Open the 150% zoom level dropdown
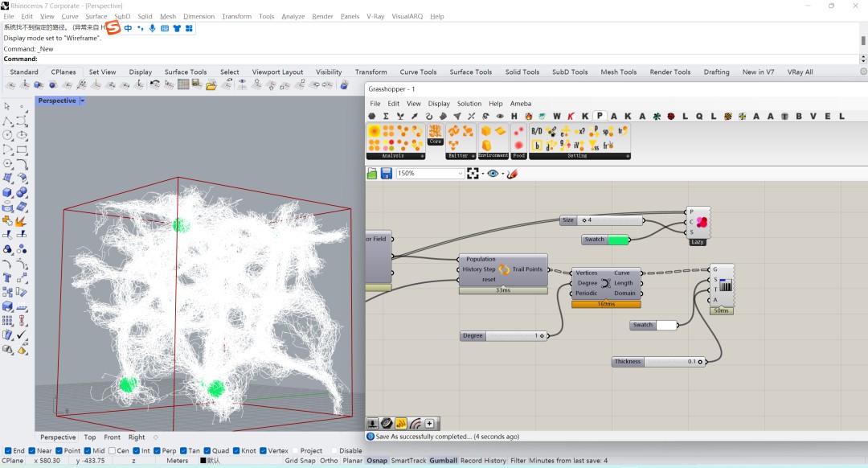 460,174
